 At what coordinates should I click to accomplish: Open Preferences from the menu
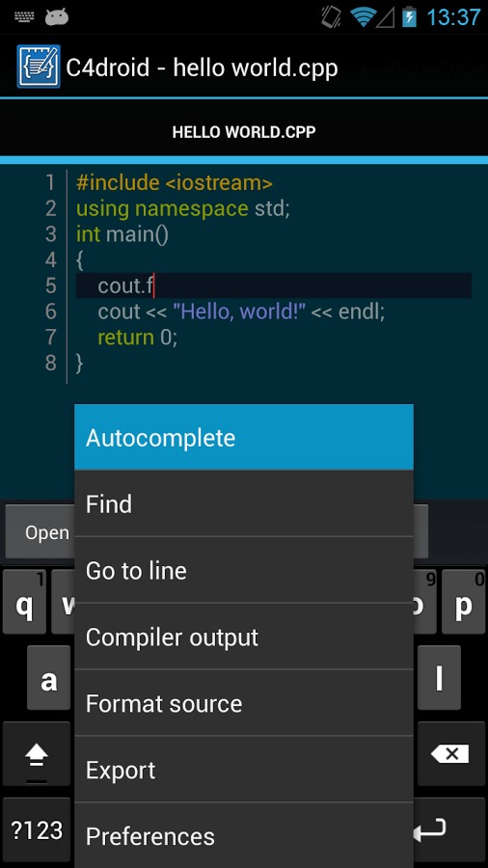244,835
